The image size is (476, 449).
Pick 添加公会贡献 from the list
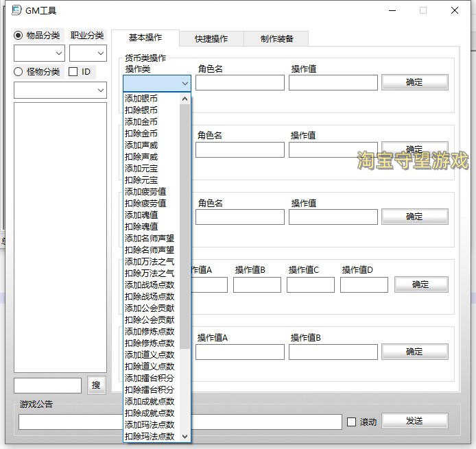click(x=152, y=308)
